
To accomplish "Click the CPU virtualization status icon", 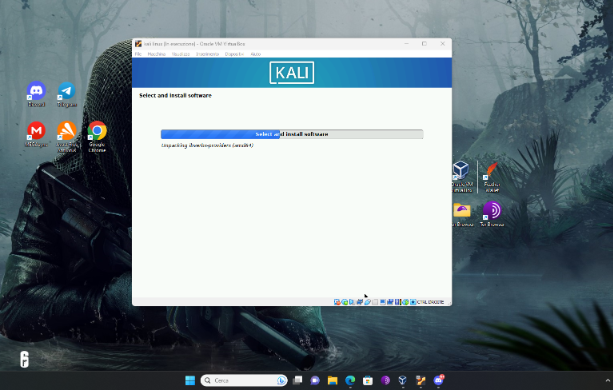I will point(398,302).
